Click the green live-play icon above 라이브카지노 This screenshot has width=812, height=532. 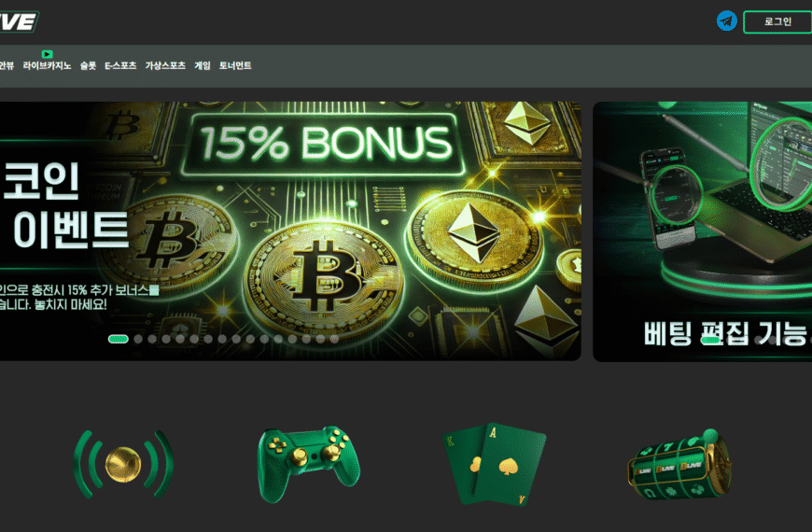click(x=47, y=54)
